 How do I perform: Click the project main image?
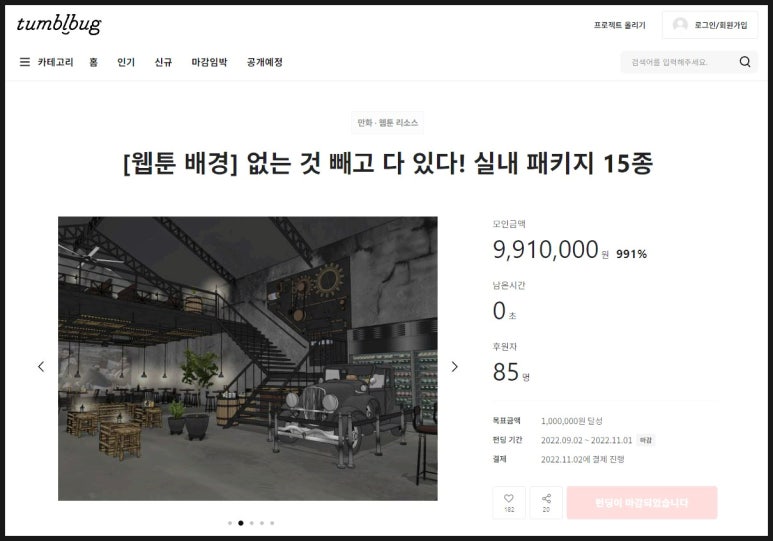(x=247, y=359)
